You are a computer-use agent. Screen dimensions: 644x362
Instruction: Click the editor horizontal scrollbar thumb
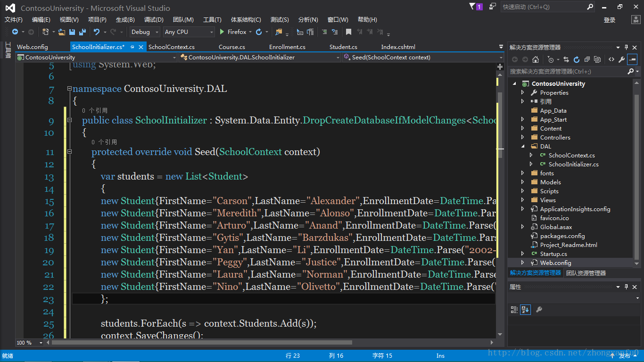(x=202, y=343)
